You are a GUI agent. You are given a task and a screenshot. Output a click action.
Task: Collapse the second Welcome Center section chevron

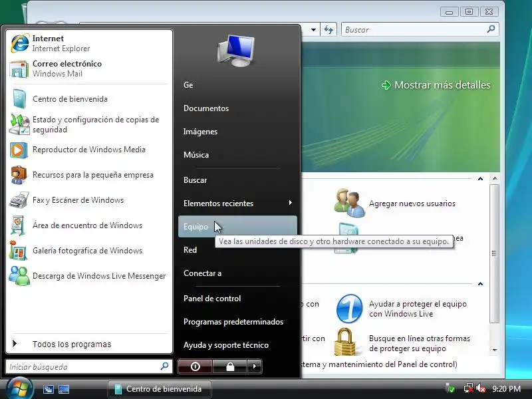(480, 284)
